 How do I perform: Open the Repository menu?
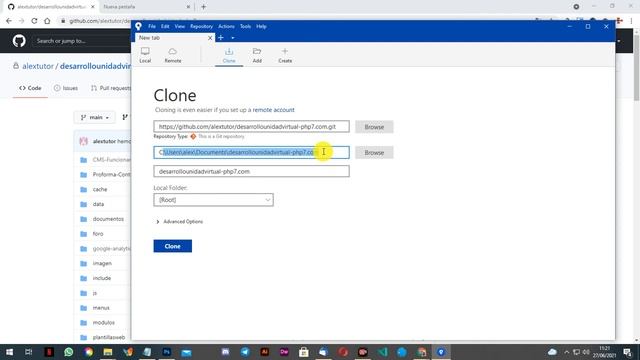(x=201, y=26)
